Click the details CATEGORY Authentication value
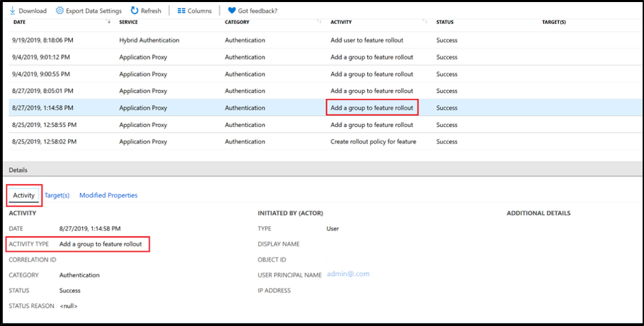Viewport: 644px width, 326px height. click(x=79, y=275)
